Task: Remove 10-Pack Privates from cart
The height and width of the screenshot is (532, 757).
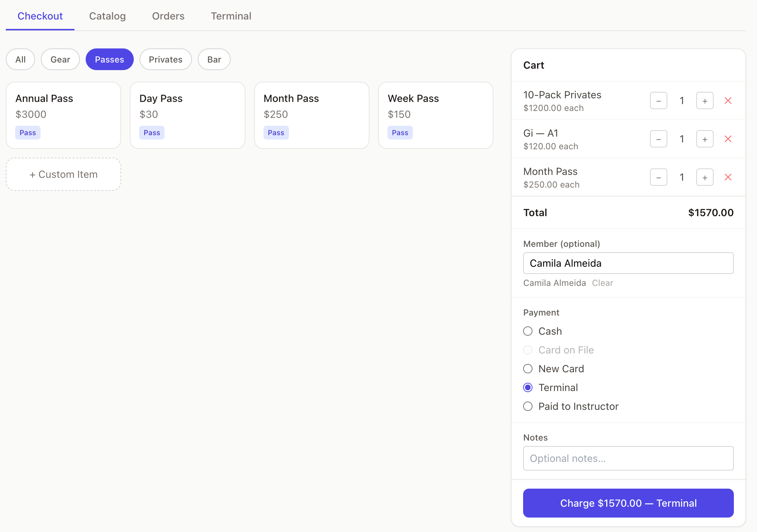Action: click(x=728, y=101)
